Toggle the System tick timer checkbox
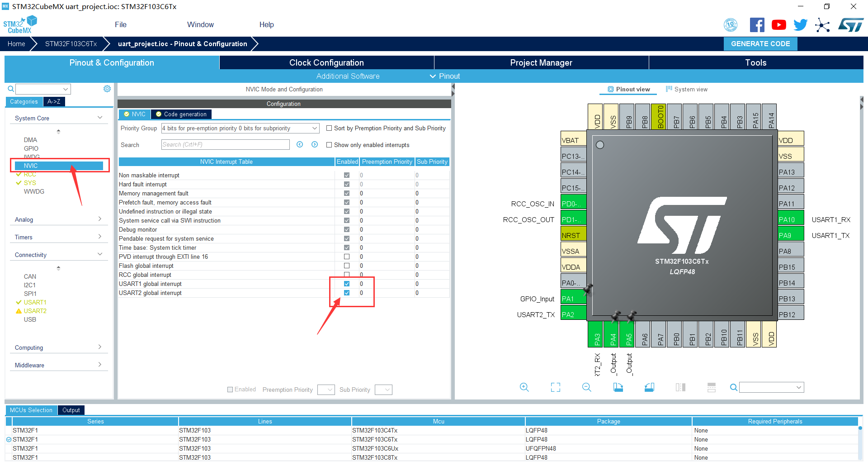Image resolution: width=868 pixels, height=466 pixels. (x=347, y=247)
